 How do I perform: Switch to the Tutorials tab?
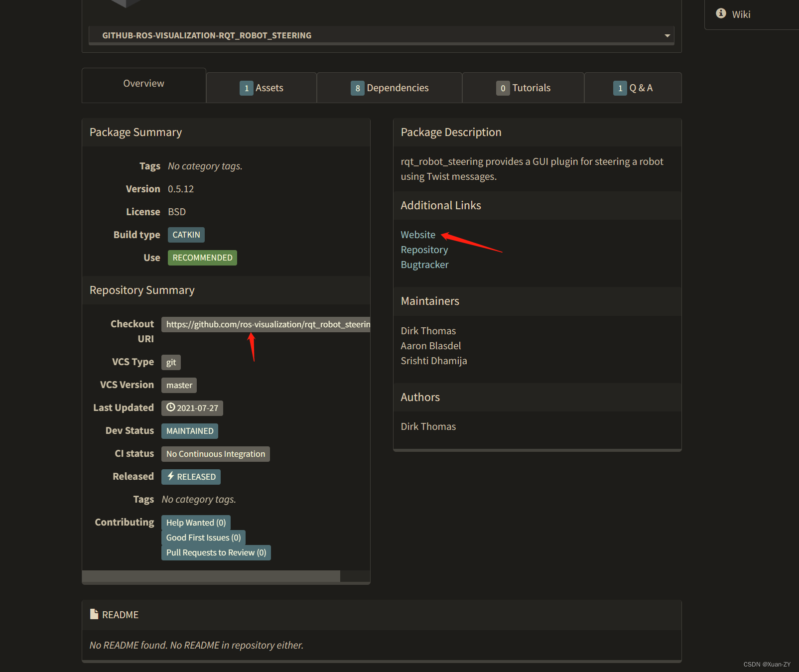pyautogui.click(x=524, y=88)
